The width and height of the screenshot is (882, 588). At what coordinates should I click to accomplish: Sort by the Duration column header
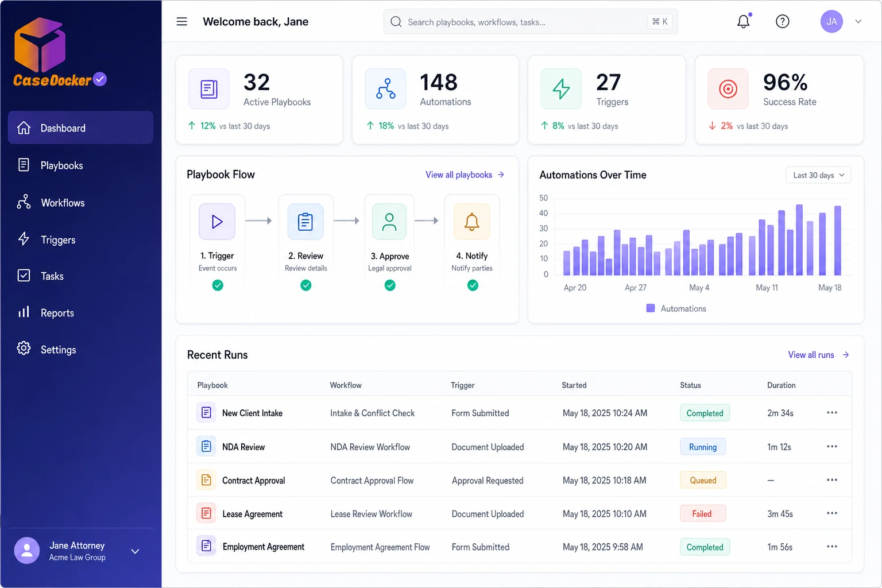[x=782, y=385]
